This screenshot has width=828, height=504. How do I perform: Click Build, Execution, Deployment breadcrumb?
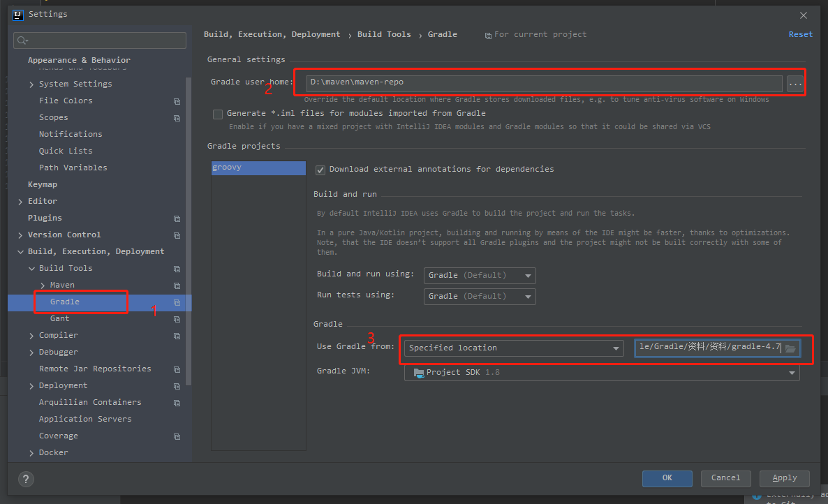pos(272,34)
